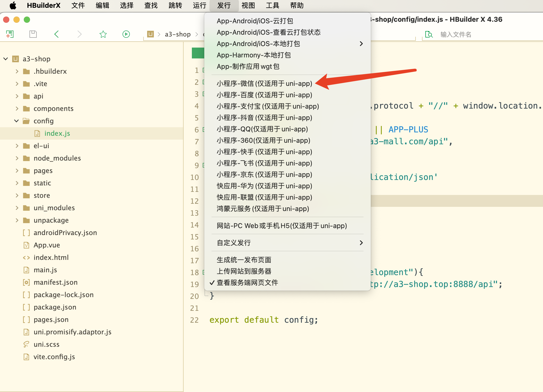Open the 运行 menu
The width and height of the screenshot is (543, 392).
point(200,5)
